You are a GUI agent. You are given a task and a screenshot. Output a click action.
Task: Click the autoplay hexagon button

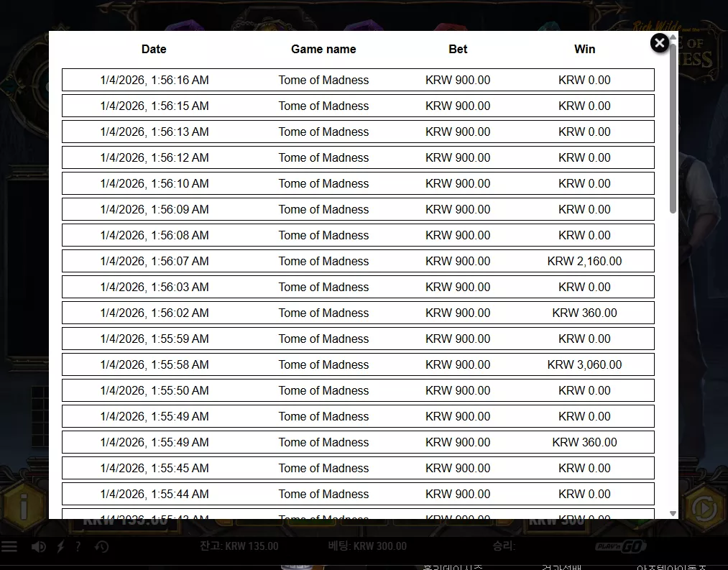pyautogui.click(x=704, y=508)
